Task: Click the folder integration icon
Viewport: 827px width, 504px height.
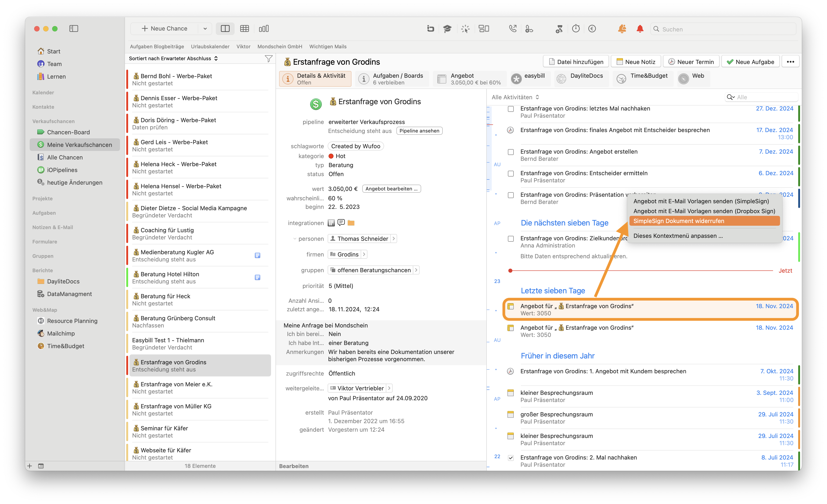Action: 351,223
